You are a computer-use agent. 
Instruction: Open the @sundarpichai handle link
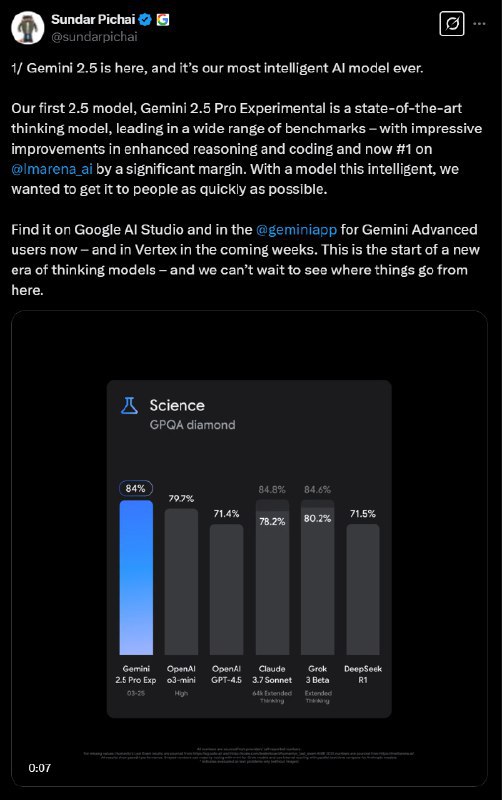94,37
